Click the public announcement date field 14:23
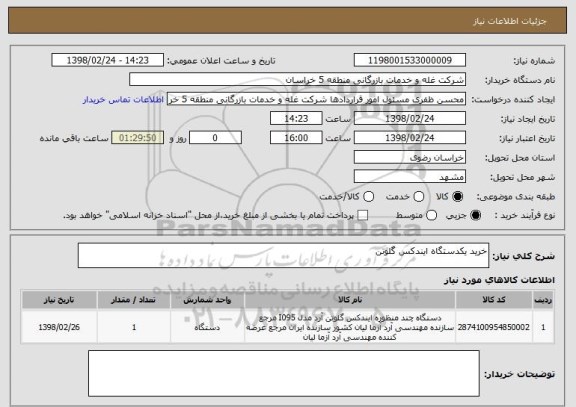The height and width of the screenshot is (407, 576). (108, 60)
